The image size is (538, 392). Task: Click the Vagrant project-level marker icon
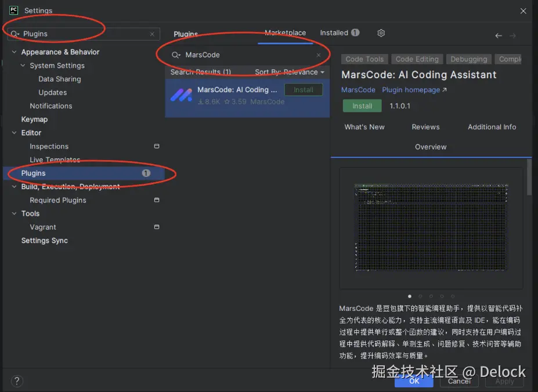point(157,227)
